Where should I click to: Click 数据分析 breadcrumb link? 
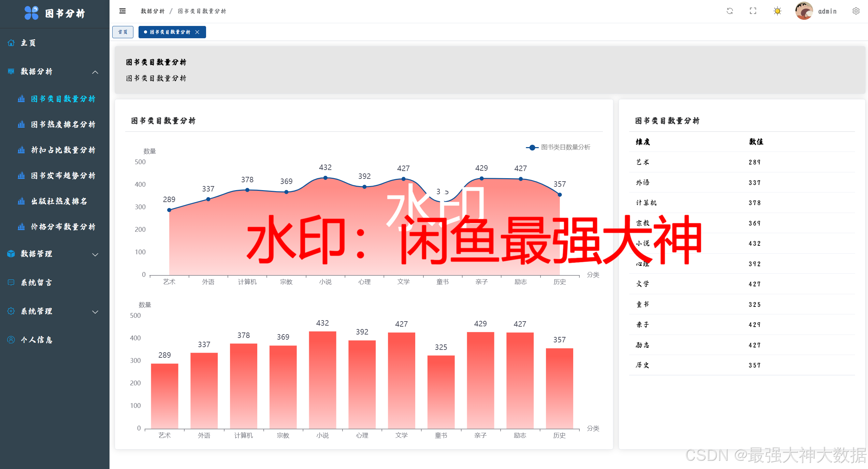click(153, 11)
